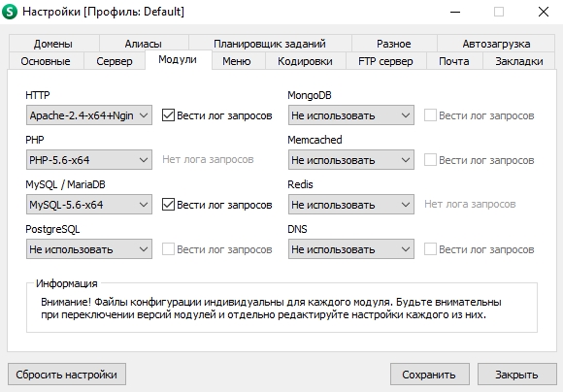Click the DNS label
The height and width of the screenshot is (392, 563).
(297, 229)
